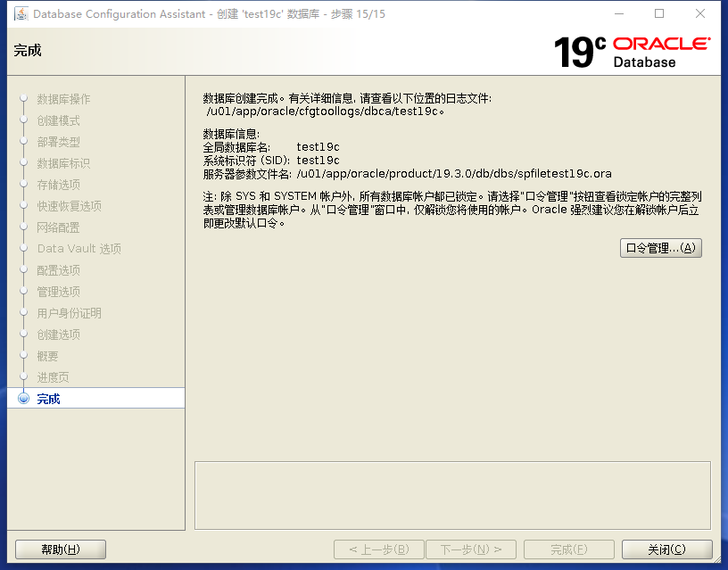Screen dimensions: 728x570
Task: Click the spfiletest19c.ora server parameter file path
Action: 454,174
